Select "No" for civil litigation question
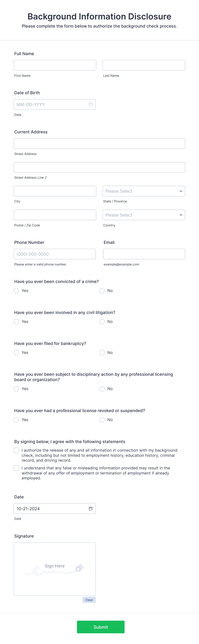Viewport: 199px width, 644px height. click(102, 321)
